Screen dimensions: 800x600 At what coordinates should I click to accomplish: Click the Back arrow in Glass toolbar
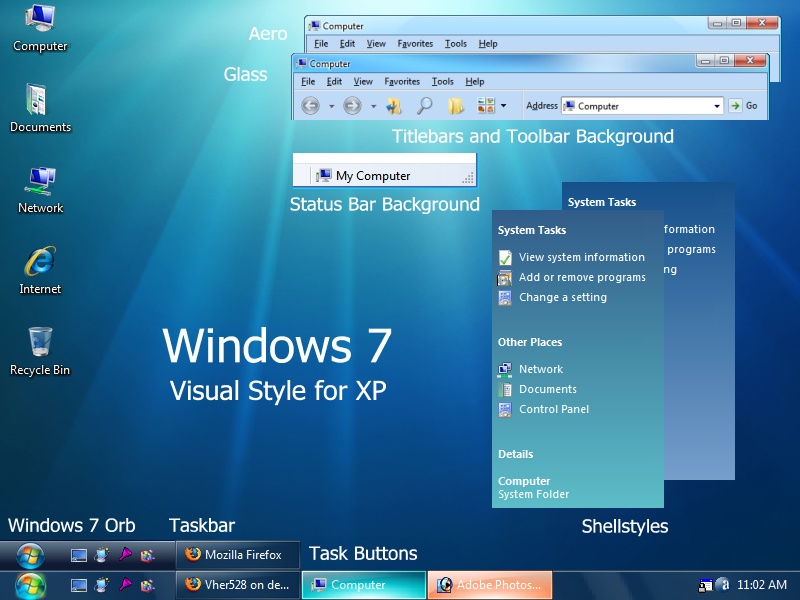pyautogui.click(x=310, y=106)
